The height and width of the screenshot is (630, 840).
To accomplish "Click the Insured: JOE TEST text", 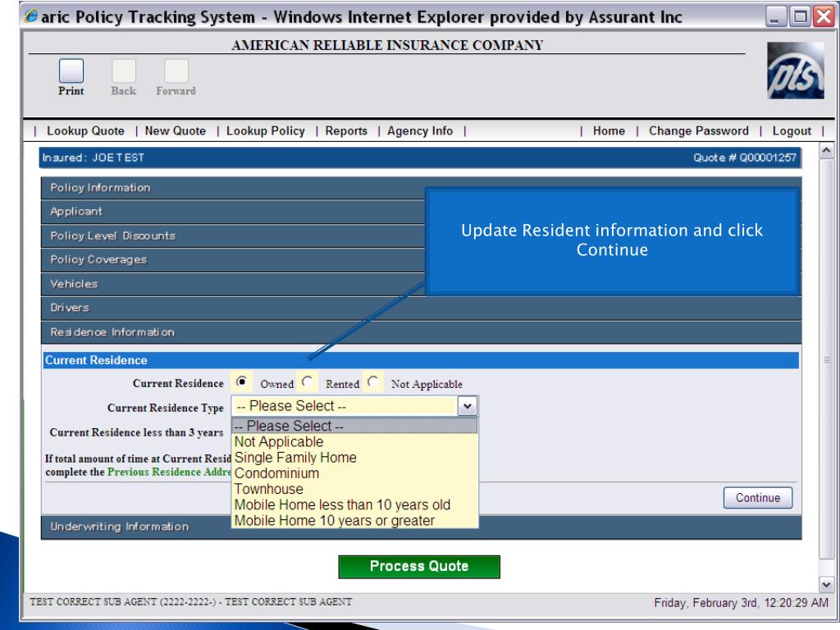I will tap(94, 157).
